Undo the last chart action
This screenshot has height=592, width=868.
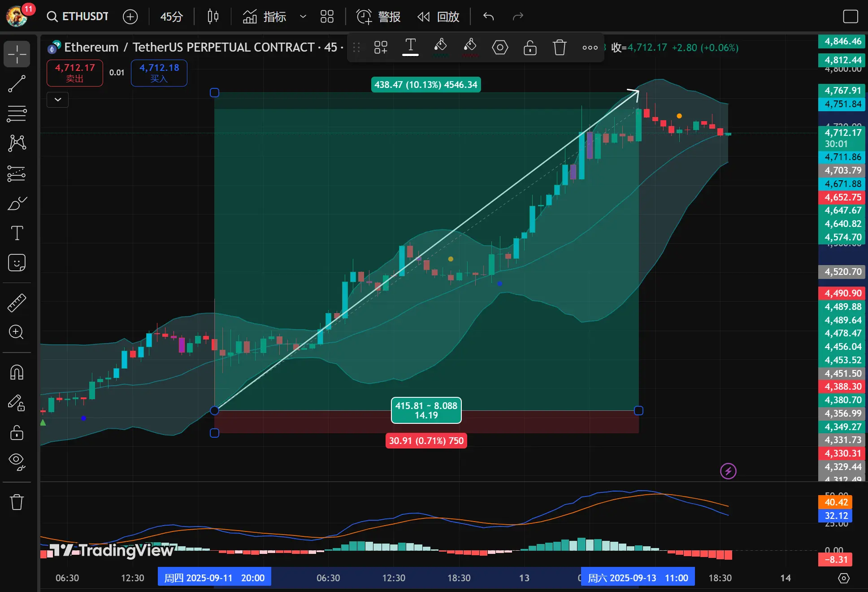[488, 17]
